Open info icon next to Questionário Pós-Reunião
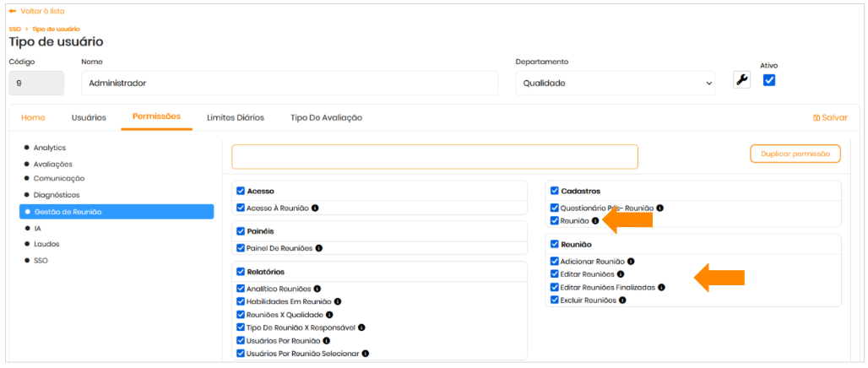The image size is (868, 368). pyautogui.click(x=660, y=208)
